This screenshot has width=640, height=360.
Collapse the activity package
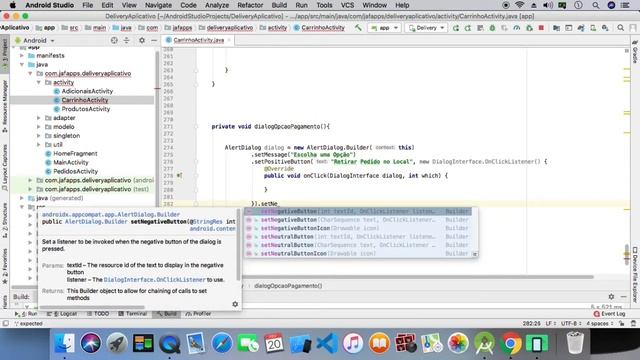coord(39,82)
